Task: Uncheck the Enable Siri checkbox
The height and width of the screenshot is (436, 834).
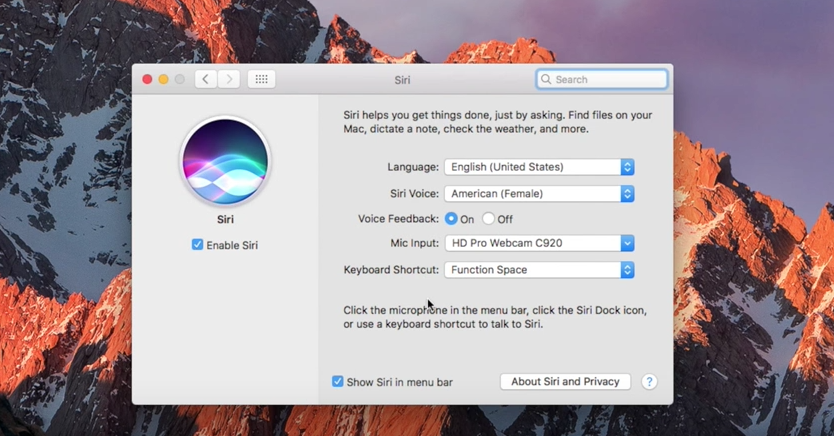Action: tap(197, 245)
